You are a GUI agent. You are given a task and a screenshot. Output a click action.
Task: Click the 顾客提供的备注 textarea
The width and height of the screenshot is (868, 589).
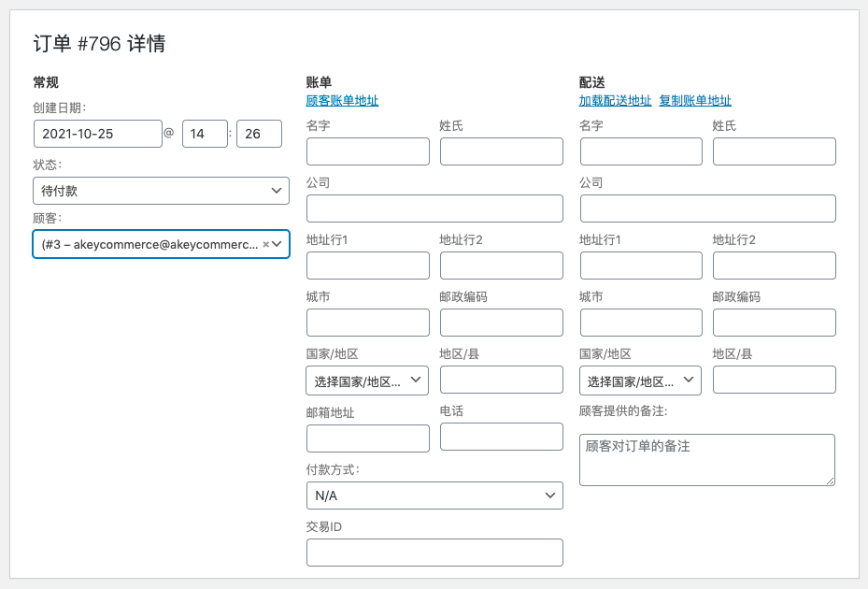click(706, 460)
